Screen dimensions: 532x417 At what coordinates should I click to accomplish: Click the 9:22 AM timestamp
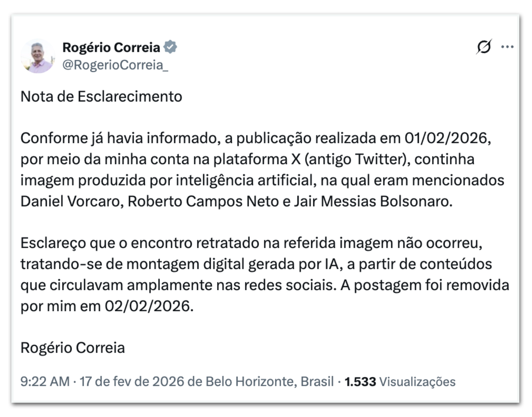point(45,382)
